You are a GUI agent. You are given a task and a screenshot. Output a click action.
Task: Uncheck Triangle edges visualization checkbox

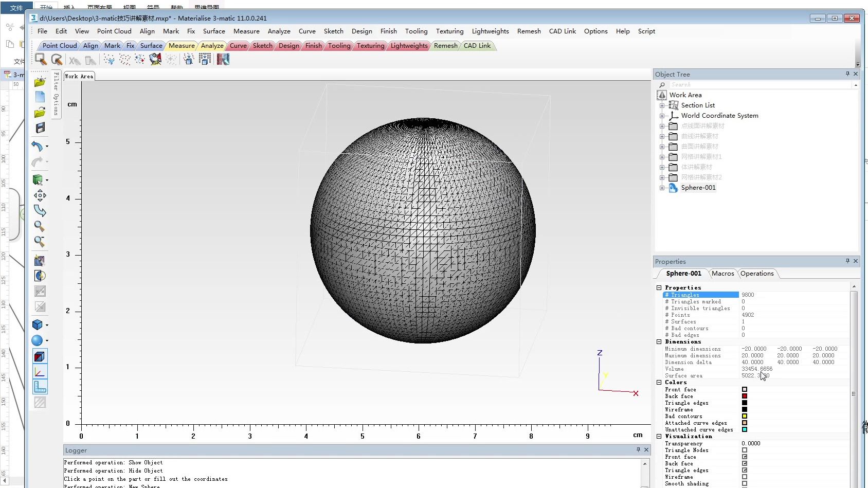(x=744, y=470)
